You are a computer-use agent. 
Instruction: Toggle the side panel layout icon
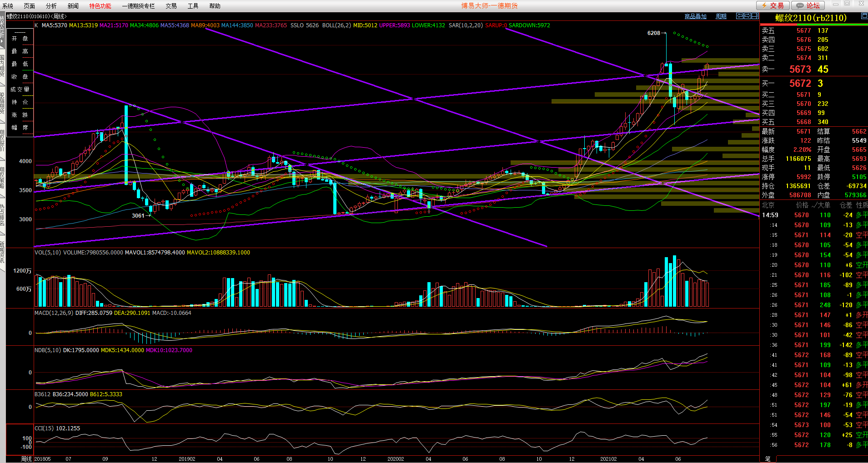[755, 16]
